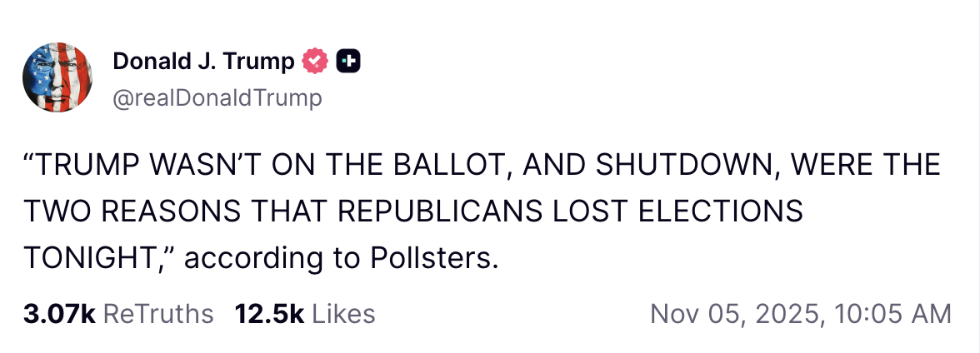Click the ReTruths label

click(160, 314)
